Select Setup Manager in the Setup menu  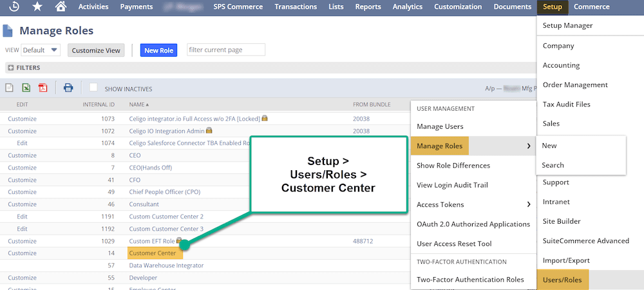point(567,26)
